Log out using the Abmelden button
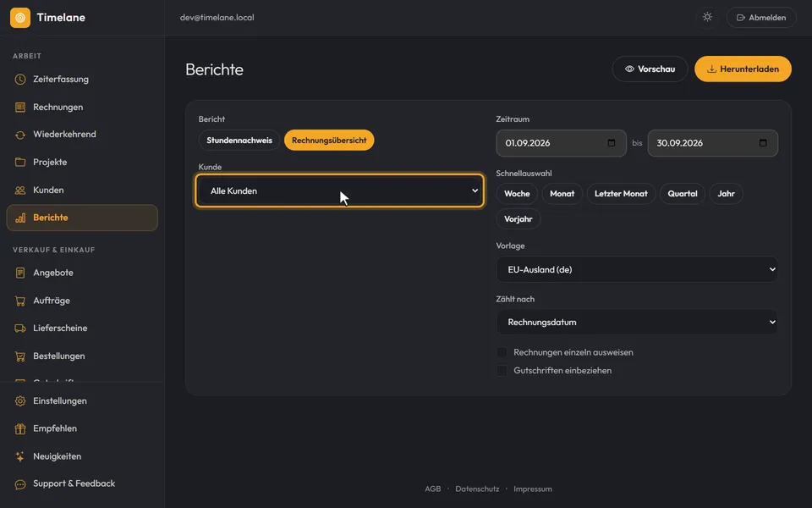This screenshot has height=508, width=812. click(761, 18)
